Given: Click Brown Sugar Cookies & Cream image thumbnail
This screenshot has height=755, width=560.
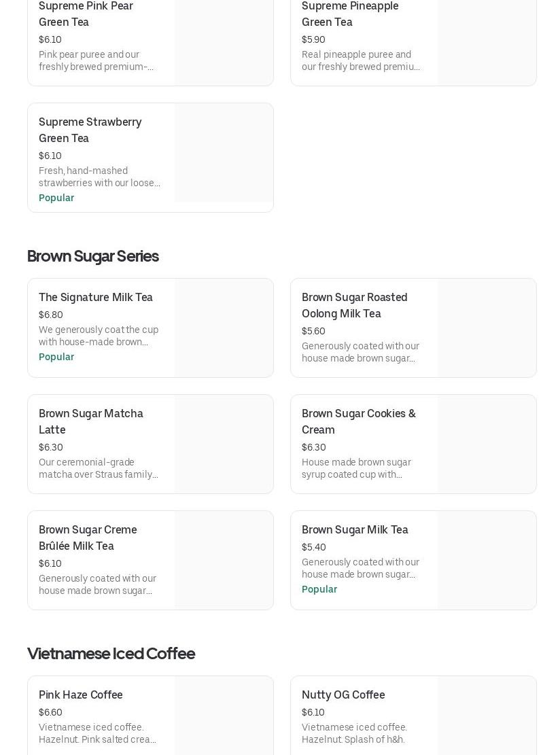Looking at the screenshot, I should coord(487,444).
